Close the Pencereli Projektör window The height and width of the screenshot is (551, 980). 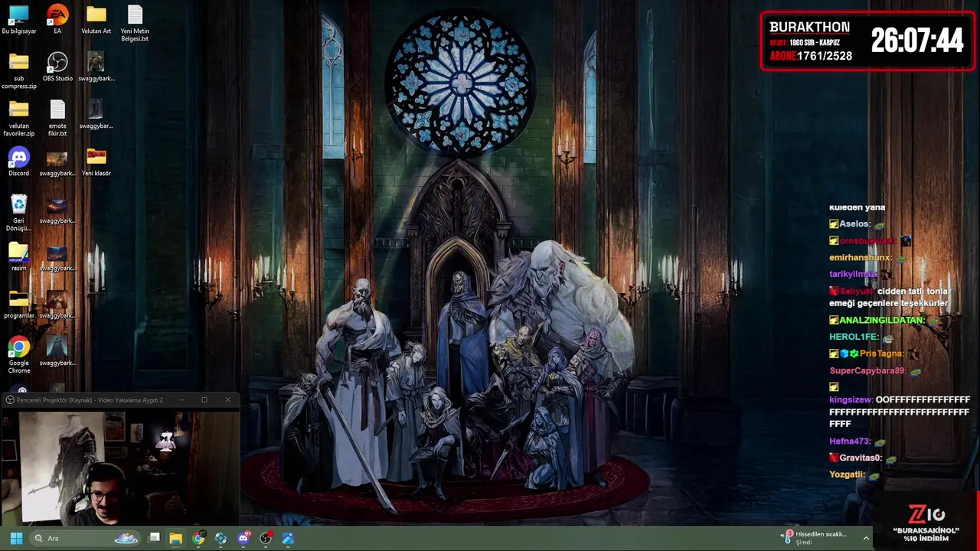227,399
